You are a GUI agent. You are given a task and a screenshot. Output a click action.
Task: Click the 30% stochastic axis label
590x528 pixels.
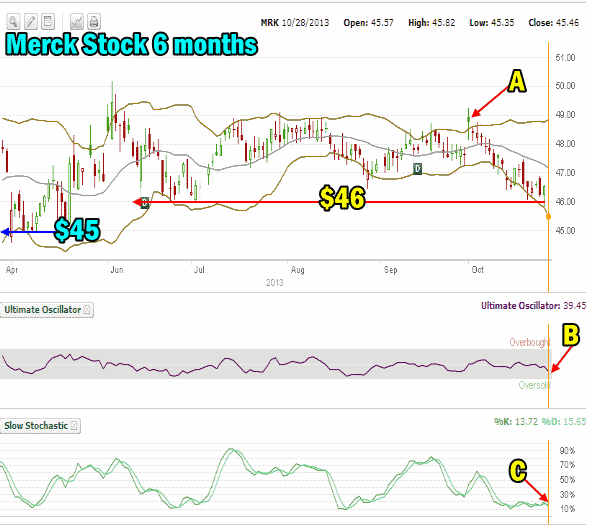[x=567, y=495]
